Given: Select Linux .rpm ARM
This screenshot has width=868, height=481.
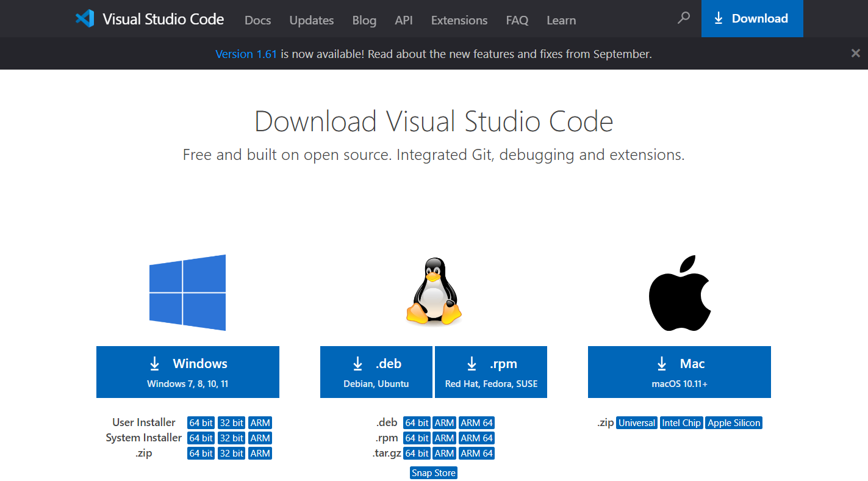Looking at the screenshot, I should 445,438.
